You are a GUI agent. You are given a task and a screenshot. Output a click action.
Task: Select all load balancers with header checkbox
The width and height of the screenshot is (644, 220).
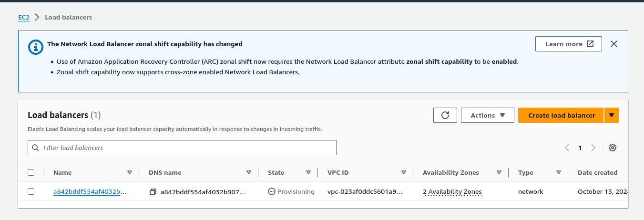coord(31,172)
